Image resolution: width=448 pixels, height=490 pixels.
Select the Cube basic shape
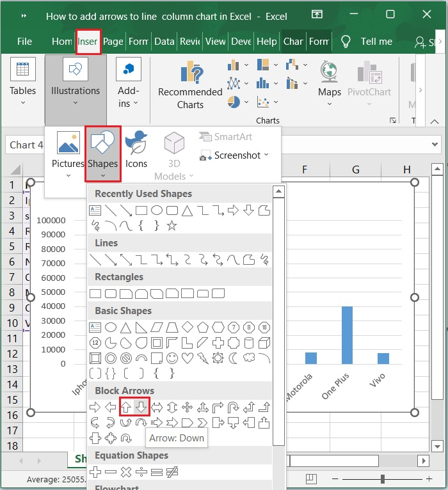pyautogui.click(x=264, y=343)
